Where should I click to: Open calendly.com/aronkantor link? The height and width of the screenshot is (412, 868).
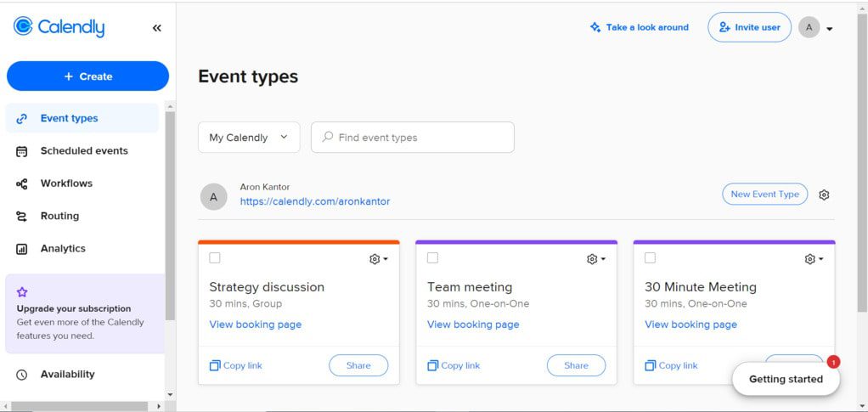coord(315,201)
